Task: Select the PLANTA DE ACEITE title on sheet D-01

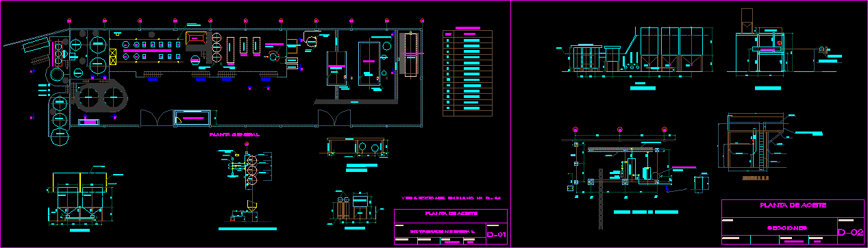Action: 451,213
